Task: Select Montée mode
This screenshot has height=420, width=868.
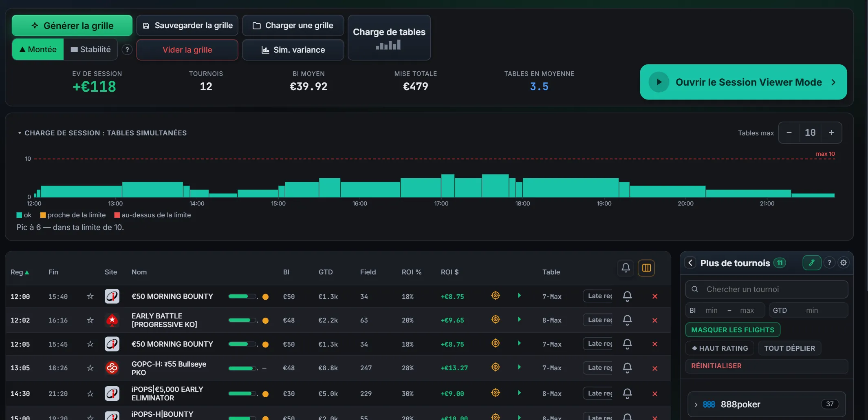Action: 38,49
